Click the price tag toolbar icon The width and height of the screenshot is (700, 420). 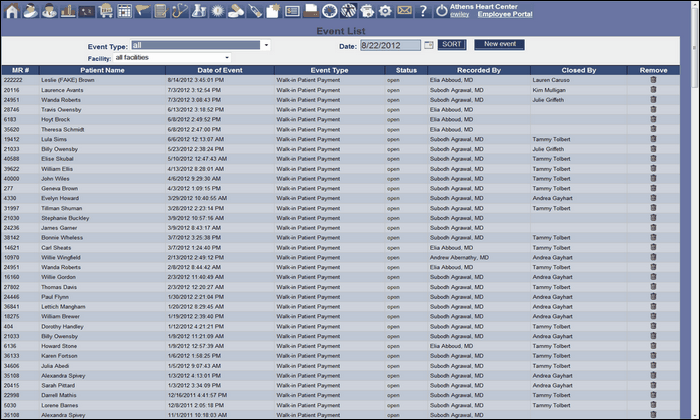pos(255,11)
